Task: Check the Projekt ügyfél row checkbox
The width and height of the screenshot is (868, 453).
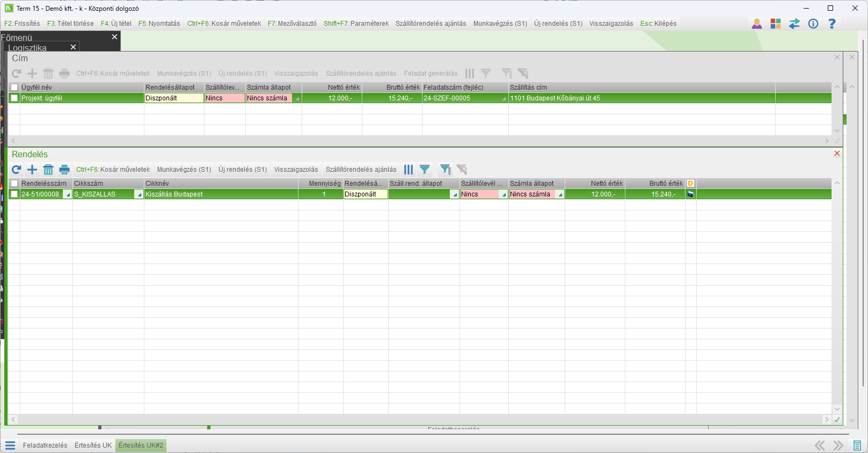Action: [x=14, y=98]
